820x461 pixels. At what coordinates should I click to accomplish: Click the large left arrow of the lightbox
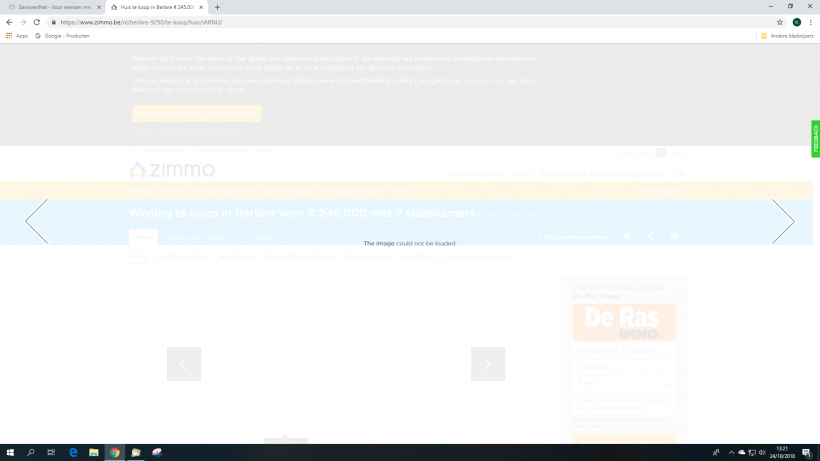[x=36, y=221]
